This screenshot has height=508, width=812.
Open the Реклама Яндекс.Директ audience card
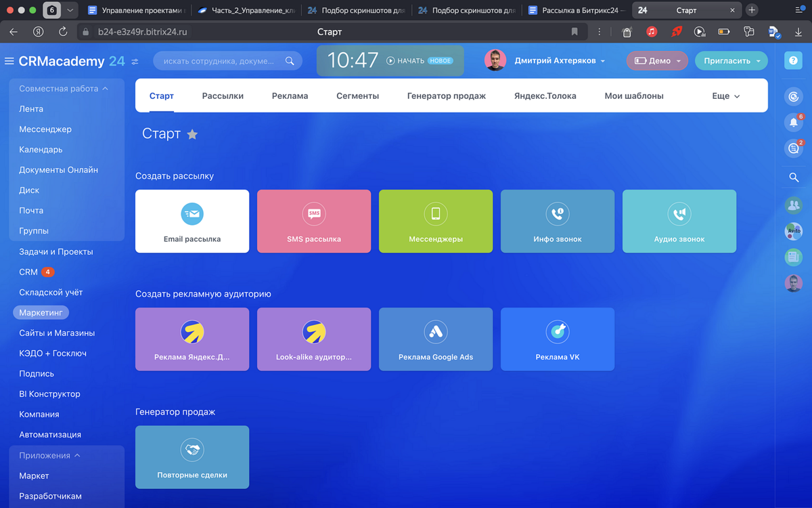pyautogui.click(x=192, y=339)
